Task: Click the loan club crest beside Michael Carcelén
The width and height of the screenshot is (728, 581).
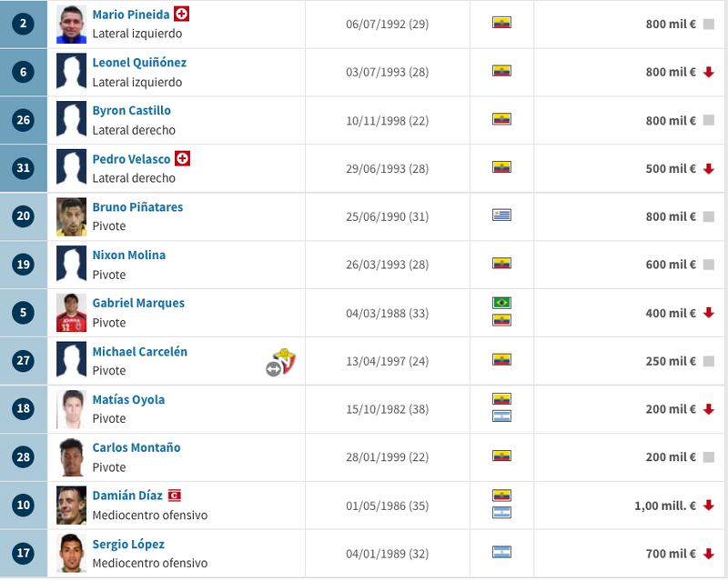Action: click(282, 362)
